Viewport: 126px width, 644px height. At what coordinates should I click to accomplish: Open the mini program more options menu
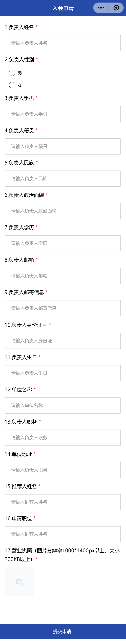tap(101, 8)
